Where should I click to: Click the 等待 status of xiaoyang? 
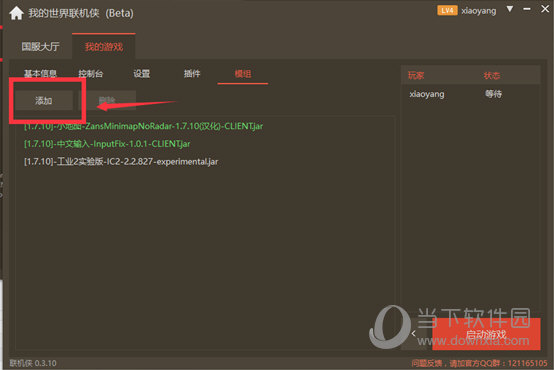pyautogui.click(x=493, y=94)
